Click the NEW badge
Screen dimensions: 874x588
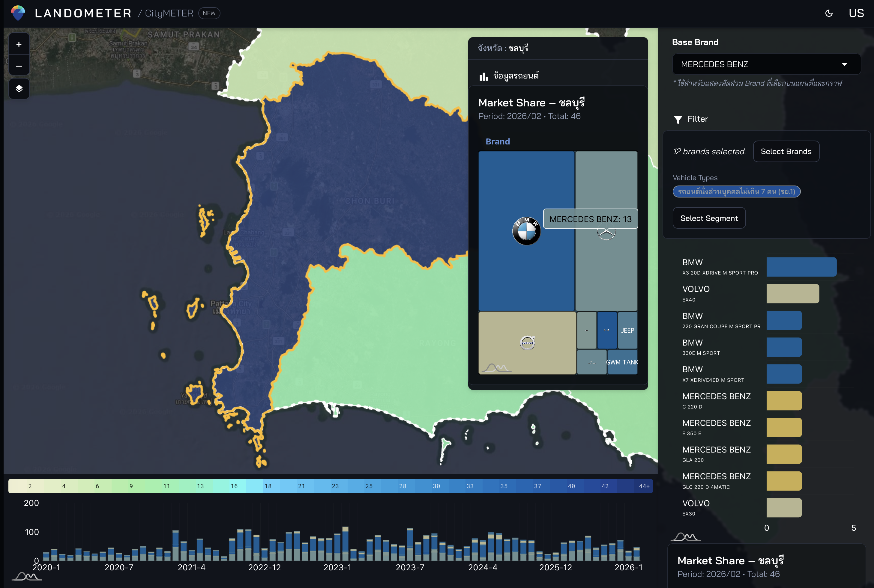(209, 13)
